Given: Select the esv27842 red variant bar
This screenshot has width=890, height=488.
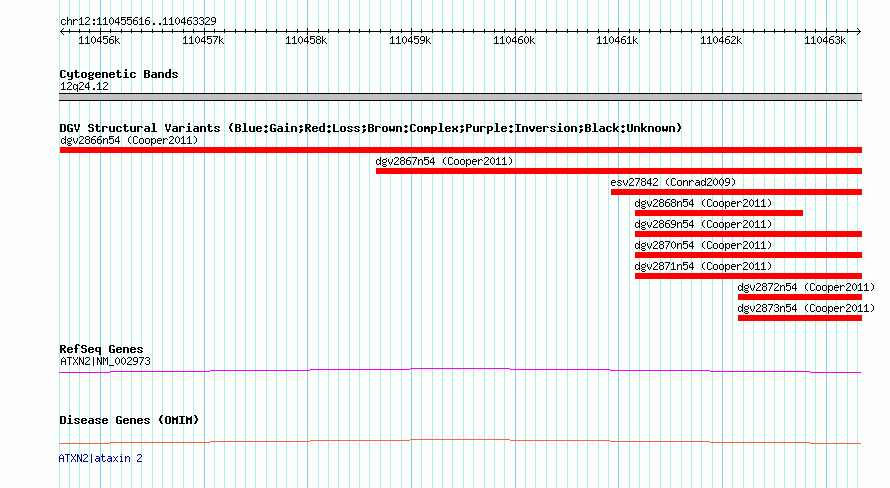Looking at the screenshot, I should [736, 192].
